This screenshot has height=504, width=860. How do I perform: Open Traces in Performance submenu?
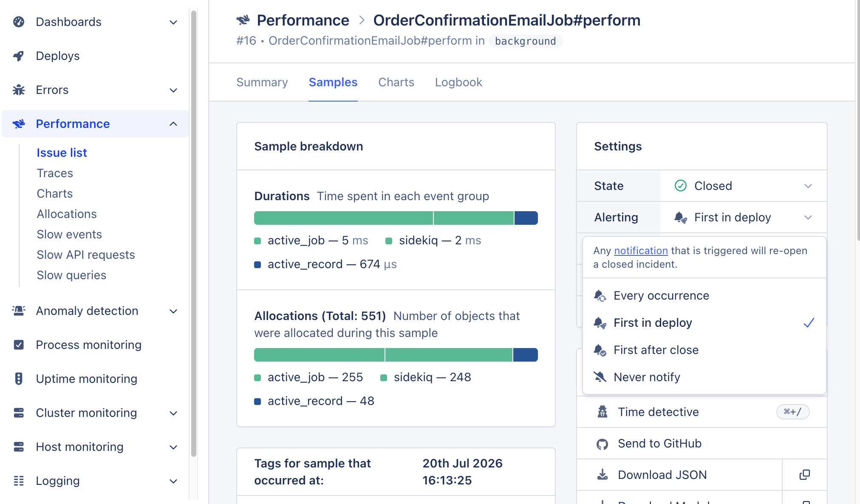coord(55,173)
